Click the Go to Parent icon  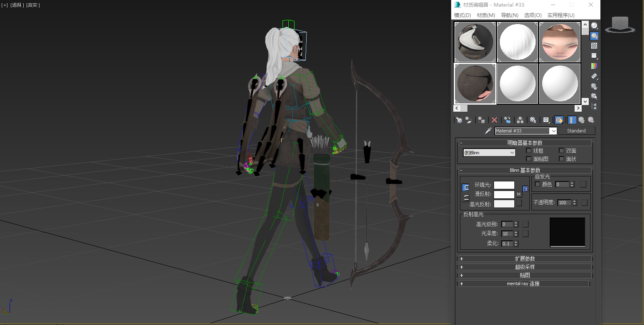pyautogui.click(x=582, y=120)
